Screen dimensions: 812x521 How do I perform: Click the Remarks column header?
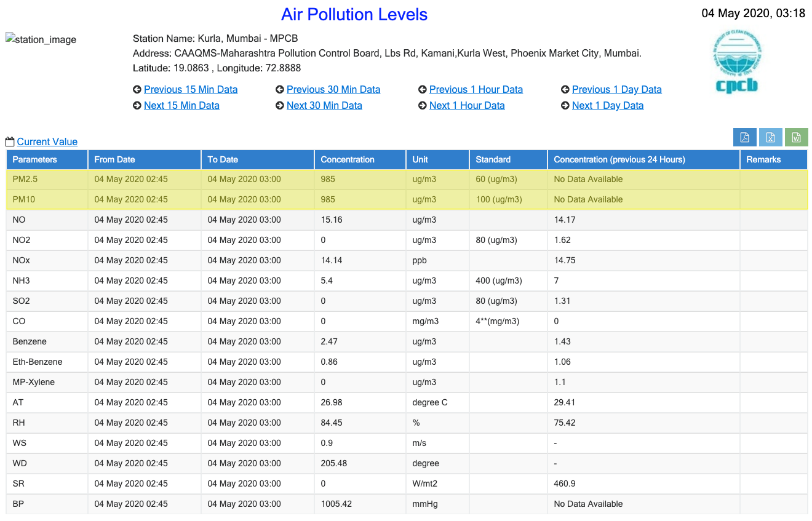[x=763, y=160]
